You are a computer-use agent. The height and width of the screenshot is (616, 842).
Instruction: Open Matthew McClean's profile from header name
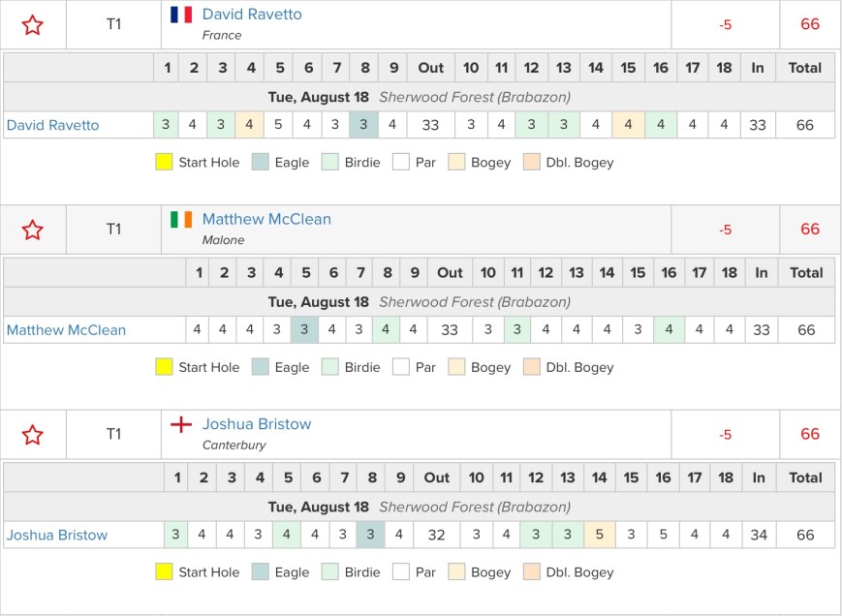pyautogui.click(x=266, y=220)
